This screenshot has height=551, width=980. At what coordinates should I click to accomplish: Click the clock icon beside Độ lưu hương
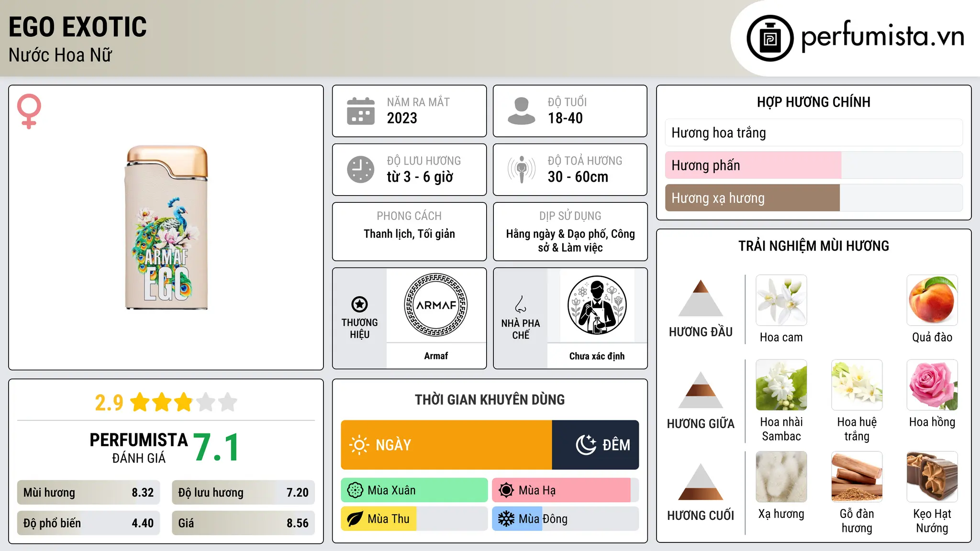tap(361, 169)
